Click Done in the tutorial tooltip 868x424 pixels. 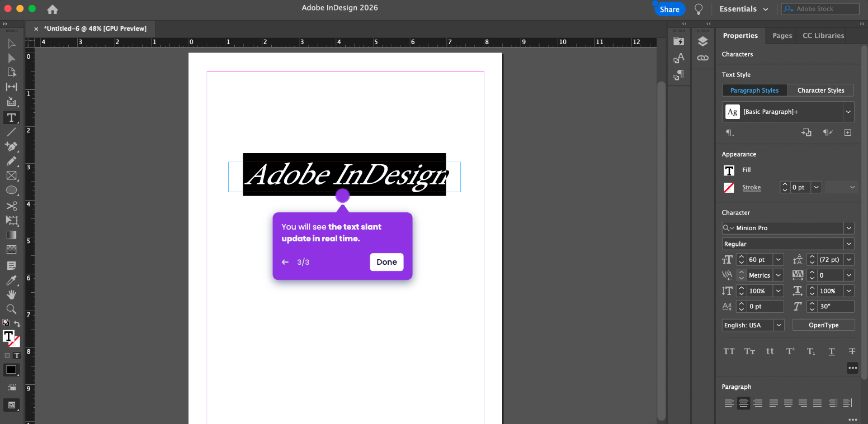point(386,262)
